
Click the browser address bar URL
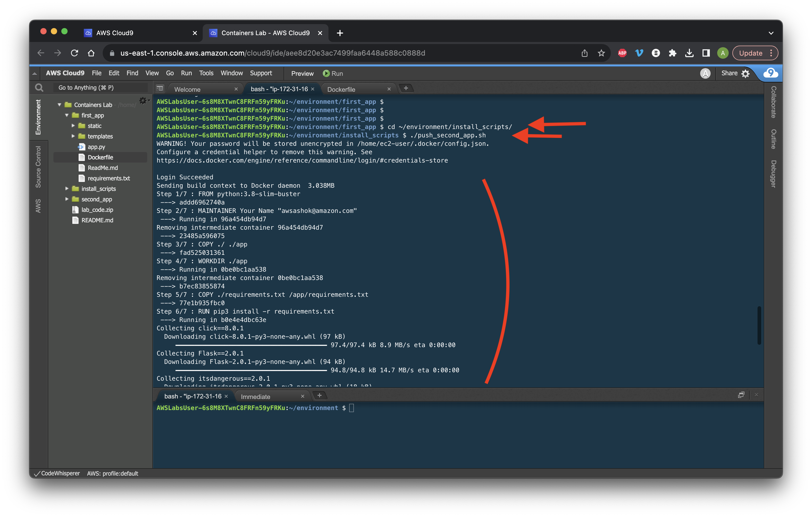[x=272, y=53]
